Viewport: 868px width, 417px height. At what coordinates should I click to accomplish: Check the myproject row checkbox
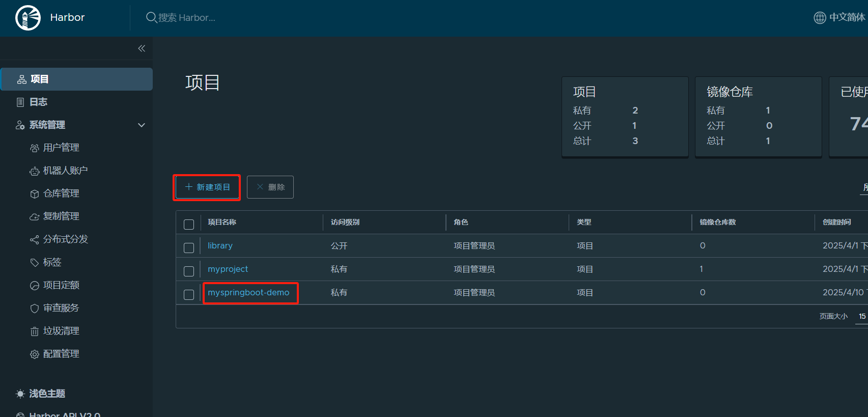(x=189, y=271)
